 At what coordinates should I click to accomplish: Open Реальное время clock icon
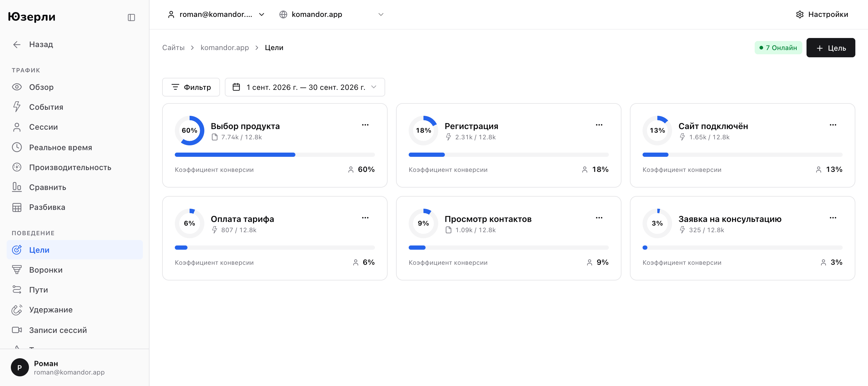(17, 147)
